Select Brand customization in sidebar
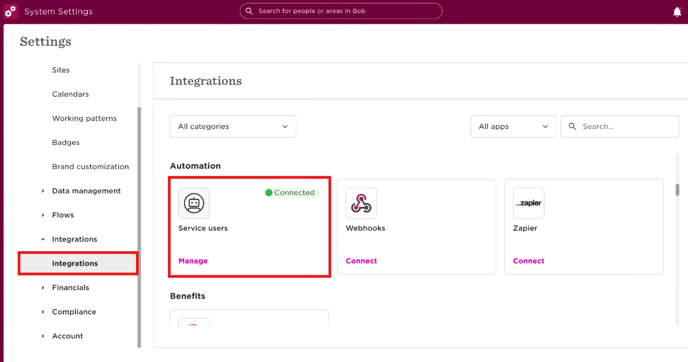Image resolution: width=688 pixels, height=362 pixels. point(90,167)
